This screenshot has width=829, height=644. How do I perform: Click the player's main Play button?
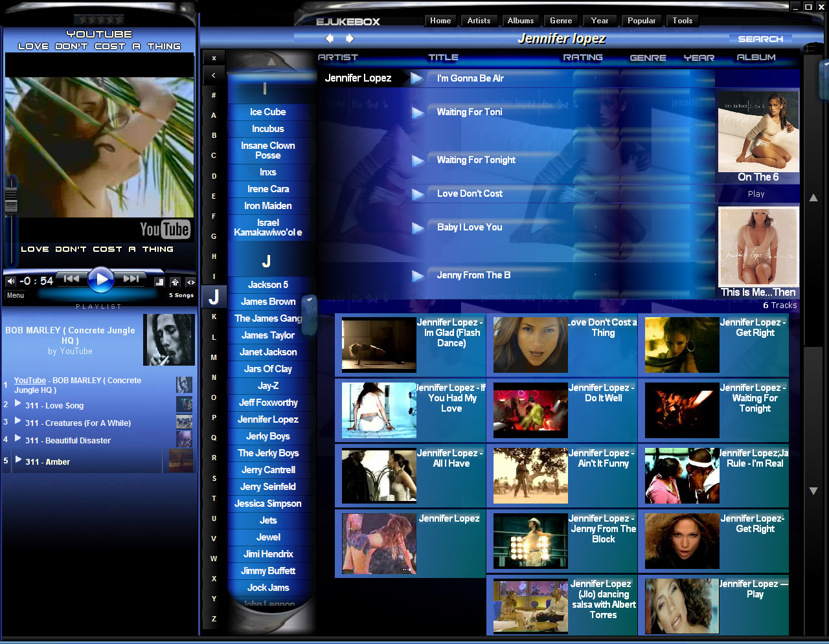click(x=100, y=279)
